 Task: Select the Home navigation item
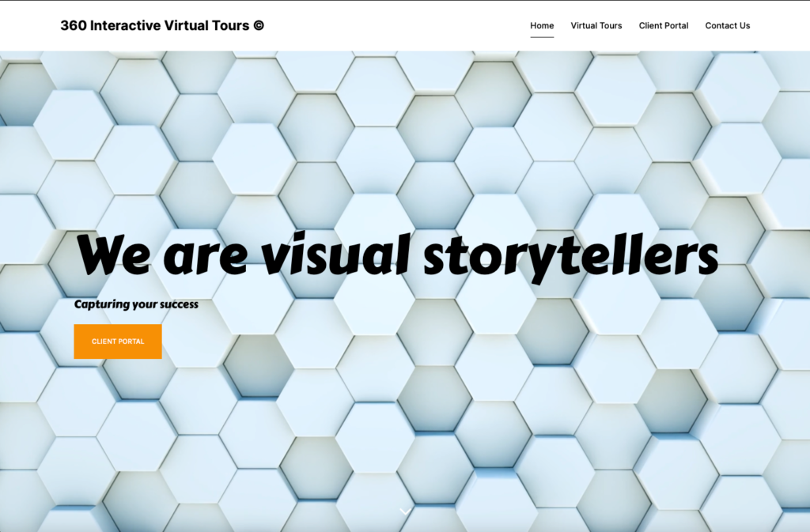(x=542, y=25)
